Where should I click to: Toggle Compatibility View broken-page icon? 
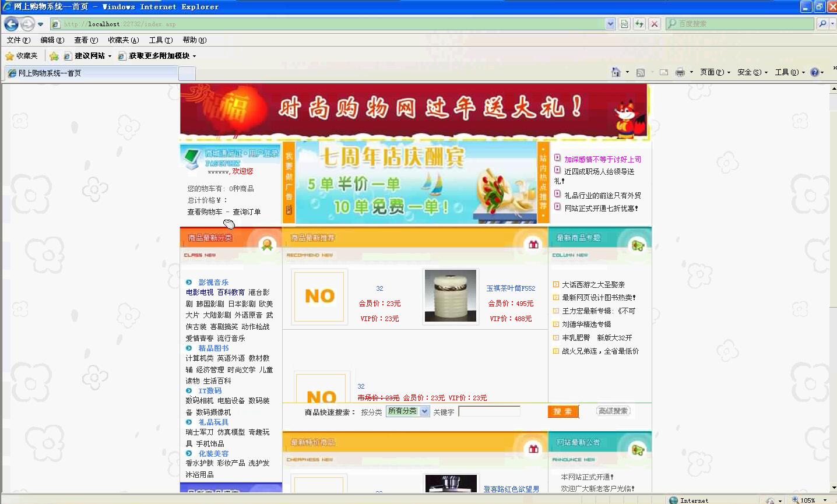624,24
